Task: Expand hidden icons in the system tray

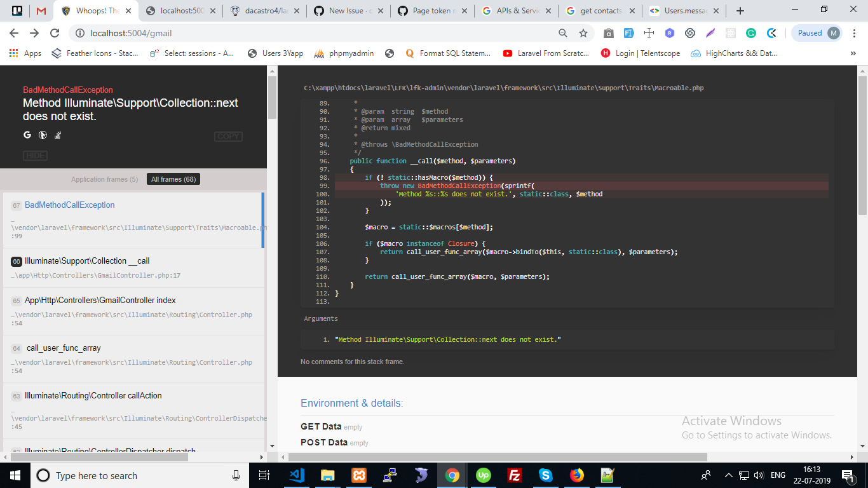Action: [x=729, y=475]
